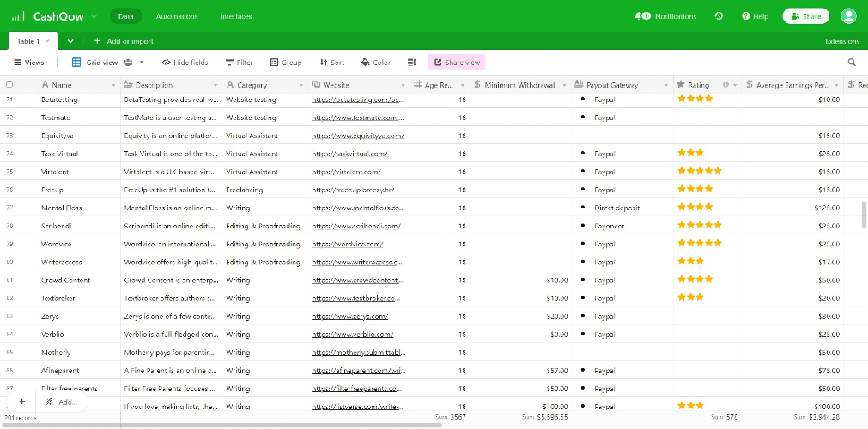Click the Grid view icon
Image resolution: width=868 pixels, height=429 pixels.
(x=76, y=63)
